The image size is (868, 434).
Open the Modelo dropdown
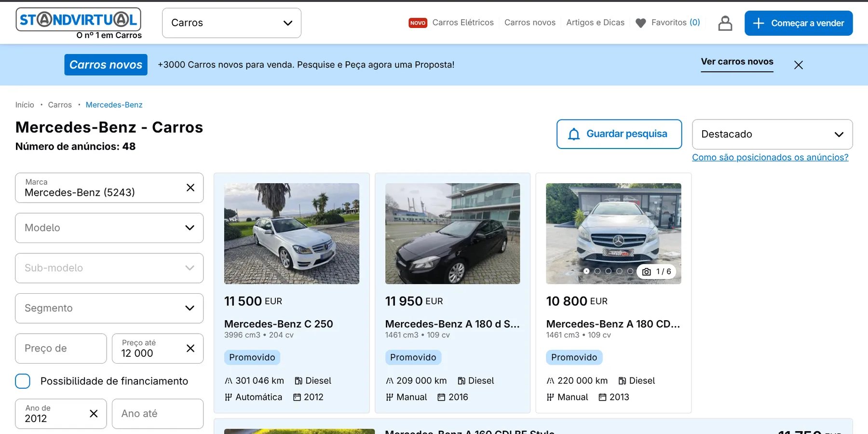[109, 228]
